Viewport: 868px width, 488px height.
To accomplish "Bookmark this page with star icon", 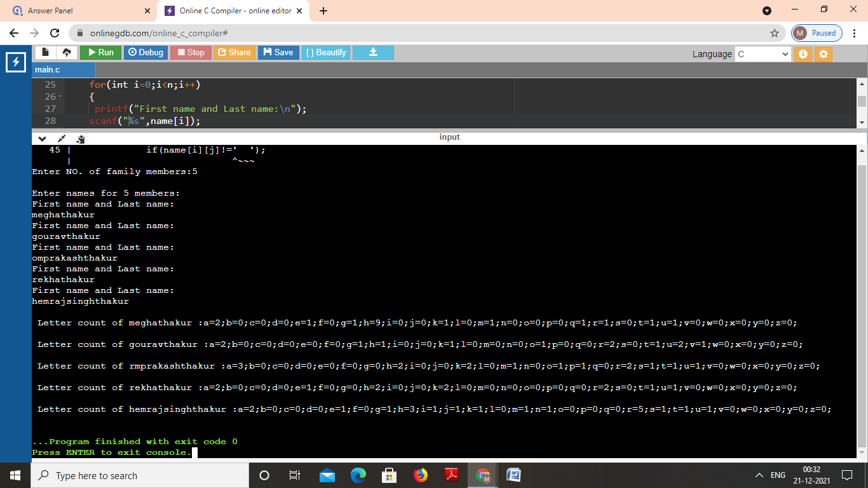I will [x=774, y=33].
